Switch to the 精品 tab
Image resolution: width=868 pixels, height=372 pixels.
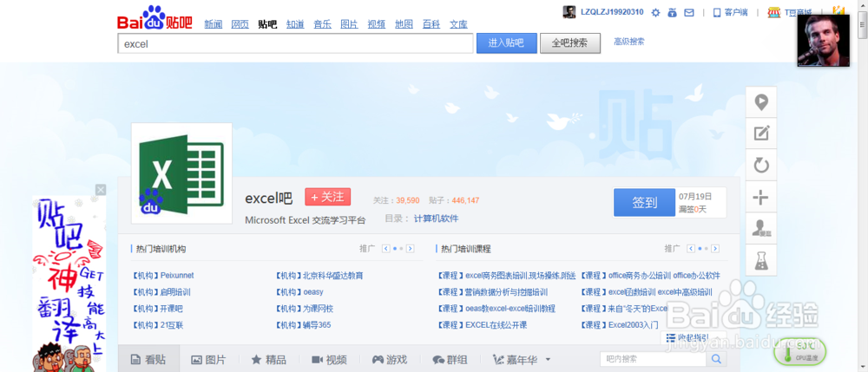click(x=269, y=360)
